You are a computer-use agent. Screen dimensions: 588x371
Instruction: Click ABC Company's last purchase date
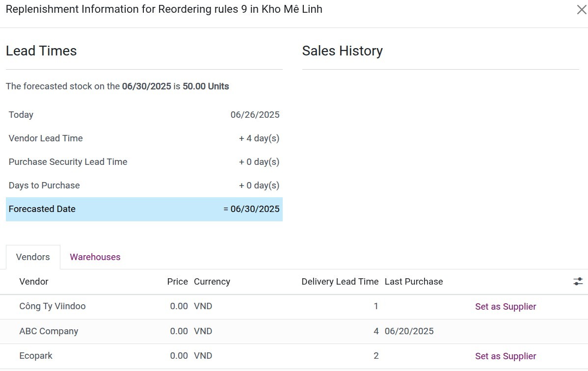pyautogui.click(x=409, y=331)
